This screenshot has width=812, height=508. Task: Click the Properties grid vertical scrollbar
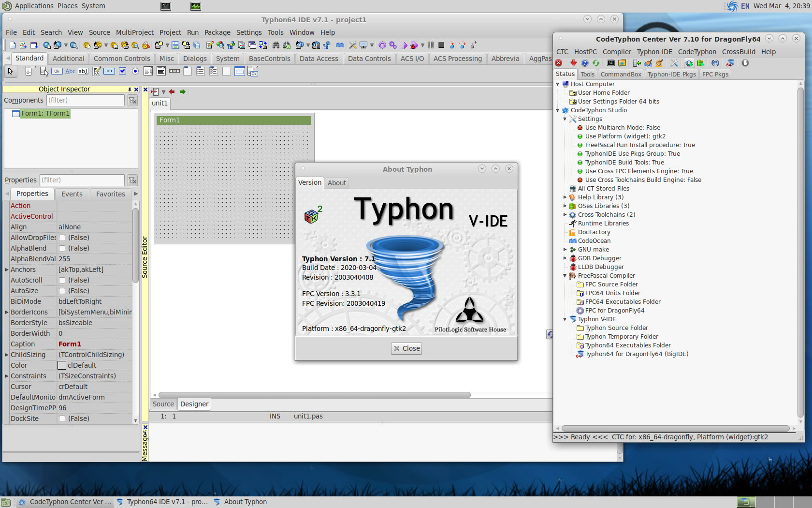[x=135, y=244]
